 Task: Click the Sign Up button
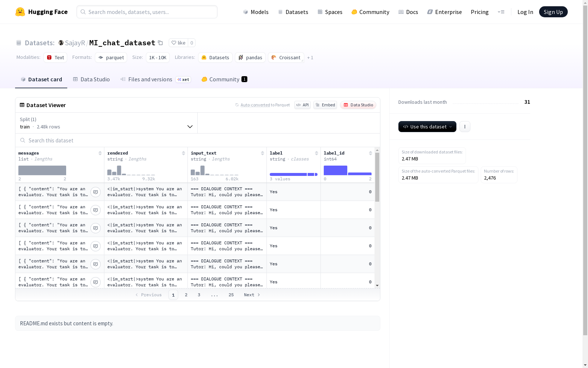(x=553, y=12)
